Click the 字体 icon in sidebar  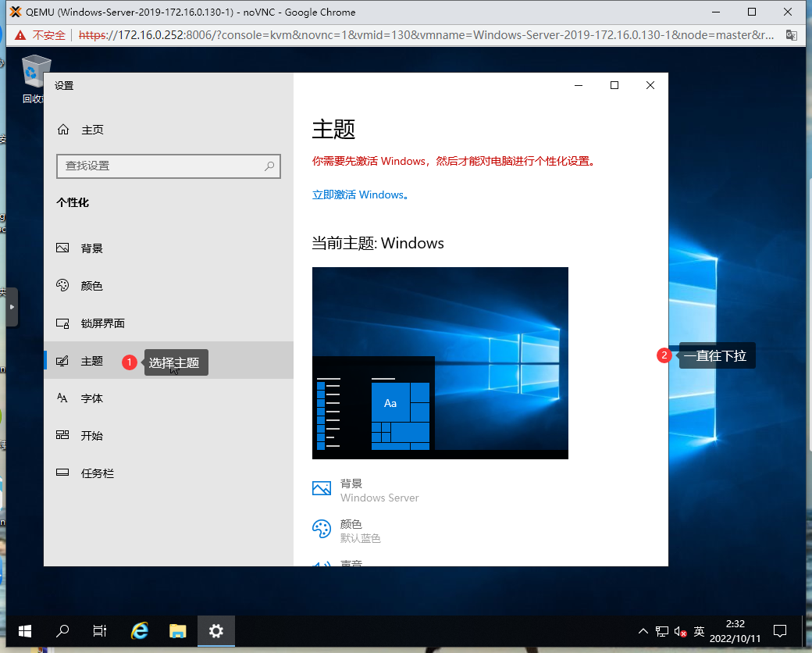tap(62, 398)
